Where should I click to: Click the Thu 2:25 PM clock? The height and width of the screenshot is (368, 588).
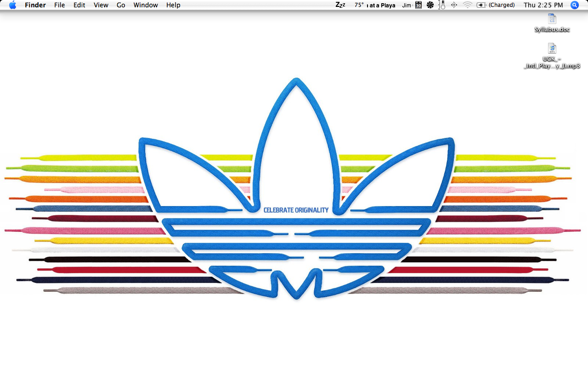click(543, 5)
